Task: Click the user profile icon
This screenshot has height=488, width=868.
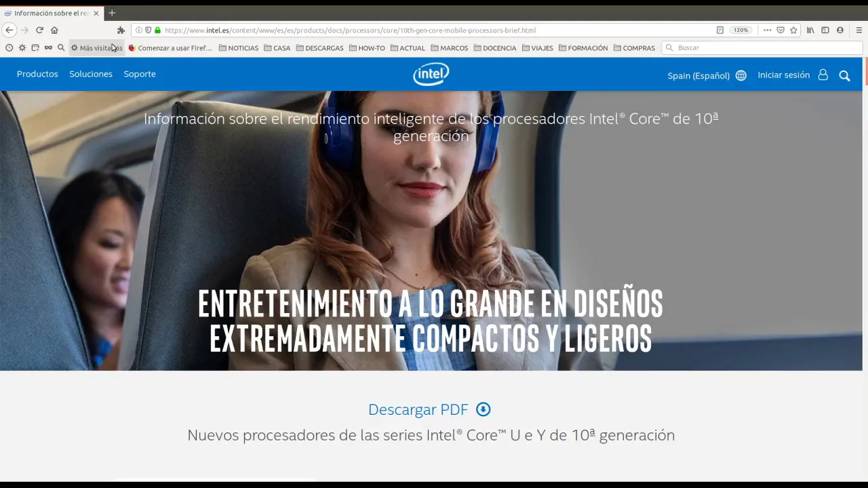Action: 823,75
